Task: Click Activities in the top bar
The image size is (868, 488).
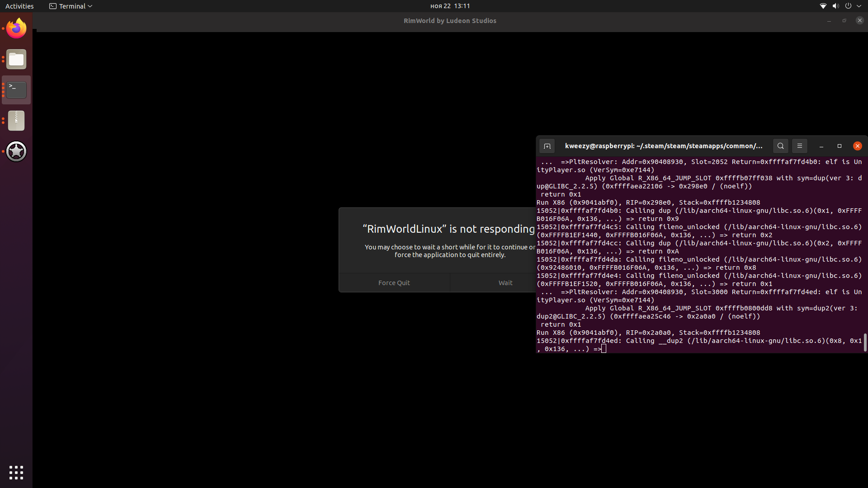Action: [x=19, y=6]
